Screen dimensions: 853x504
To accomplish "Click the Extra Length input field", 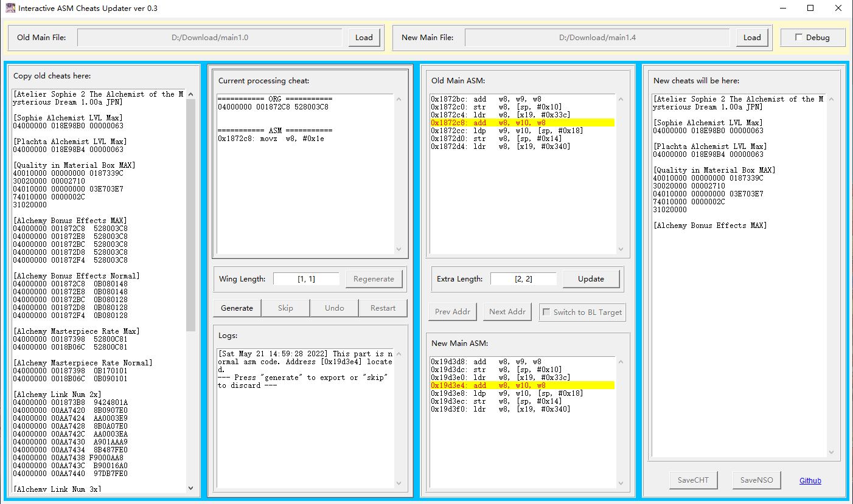I will 523,279.
